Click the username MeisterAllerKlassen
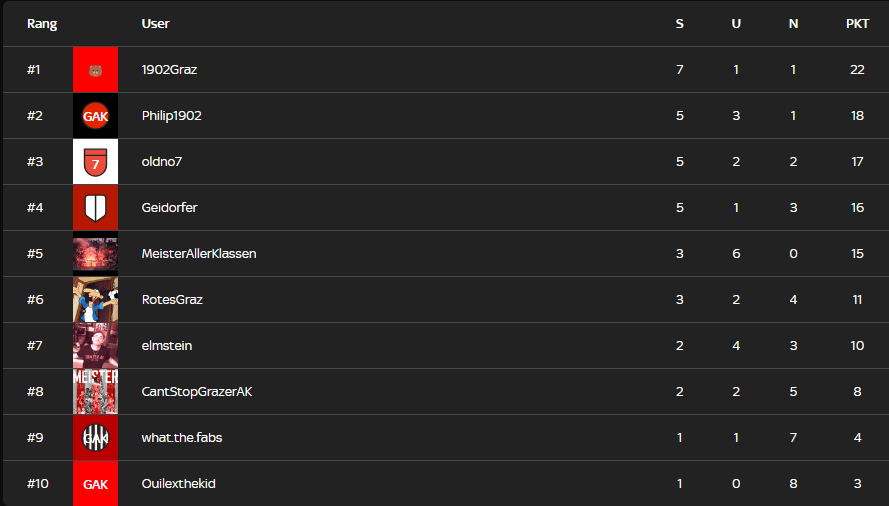This screenshot has width=889, height=506. [199, 254]
